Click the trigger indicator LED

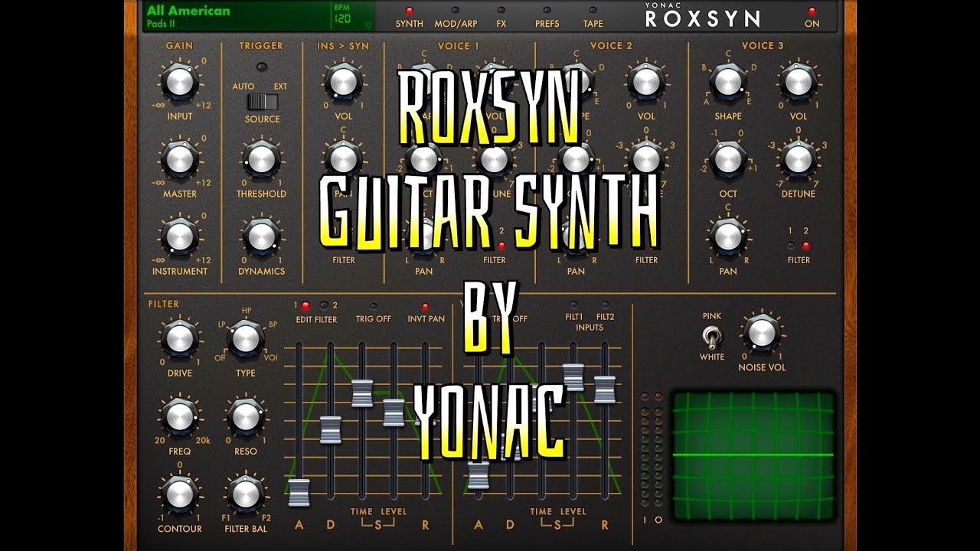coord(262,67)
